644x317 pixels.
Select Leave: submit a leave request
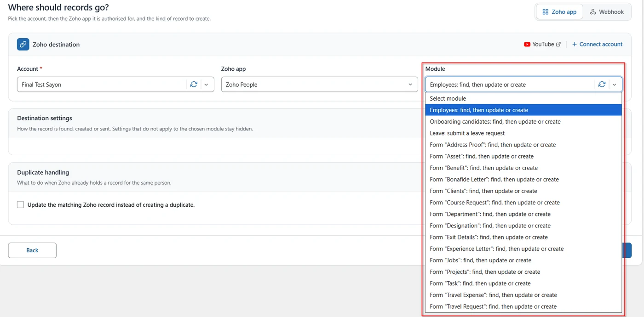523,133
